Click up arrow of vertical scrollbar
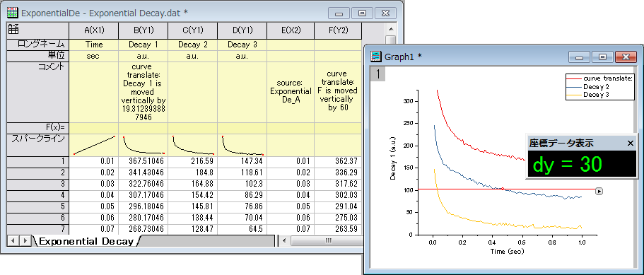The width and height of the screenshot is (644, 275). click(391, 29)
